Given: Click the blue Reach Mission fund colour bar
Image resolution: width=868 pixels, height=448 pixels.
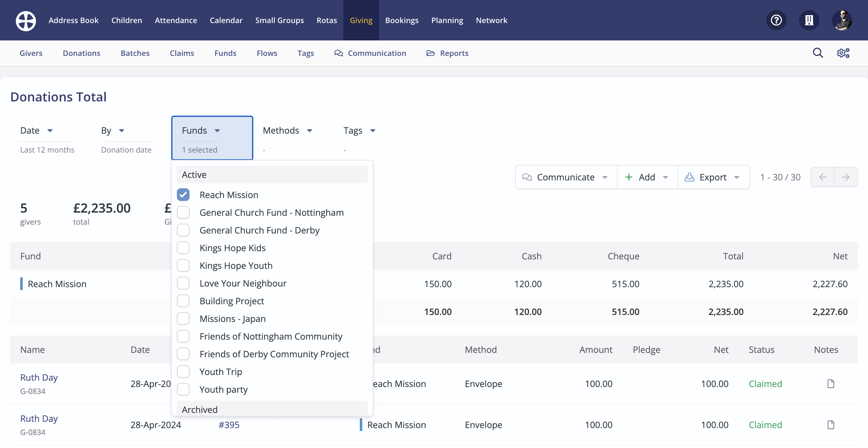Looking at the screenshot, I should 21,284.
